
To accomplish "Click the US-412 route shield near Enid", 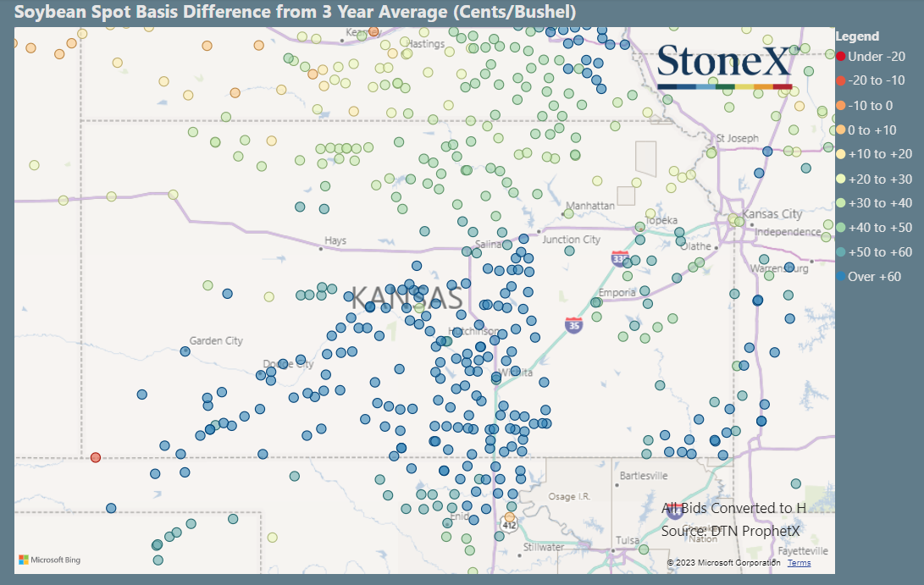I will click(509, 525).
